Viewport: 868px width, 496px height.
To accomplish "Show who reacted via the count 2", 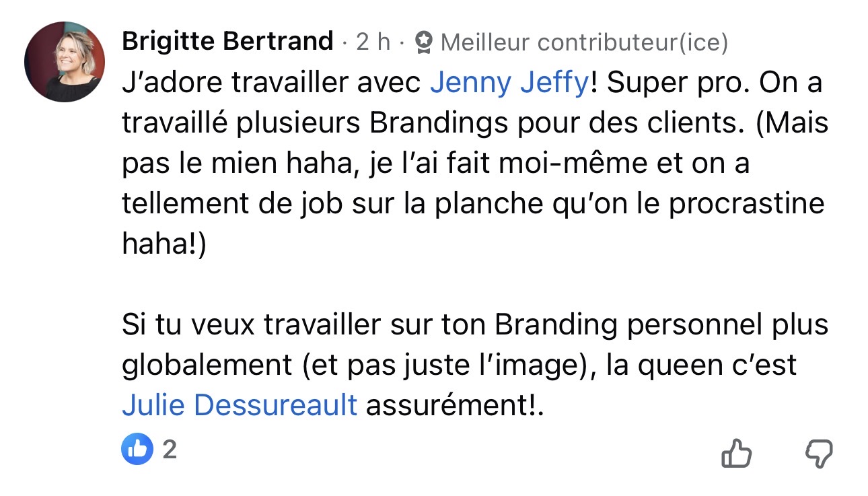I will [x=170, y=449].
